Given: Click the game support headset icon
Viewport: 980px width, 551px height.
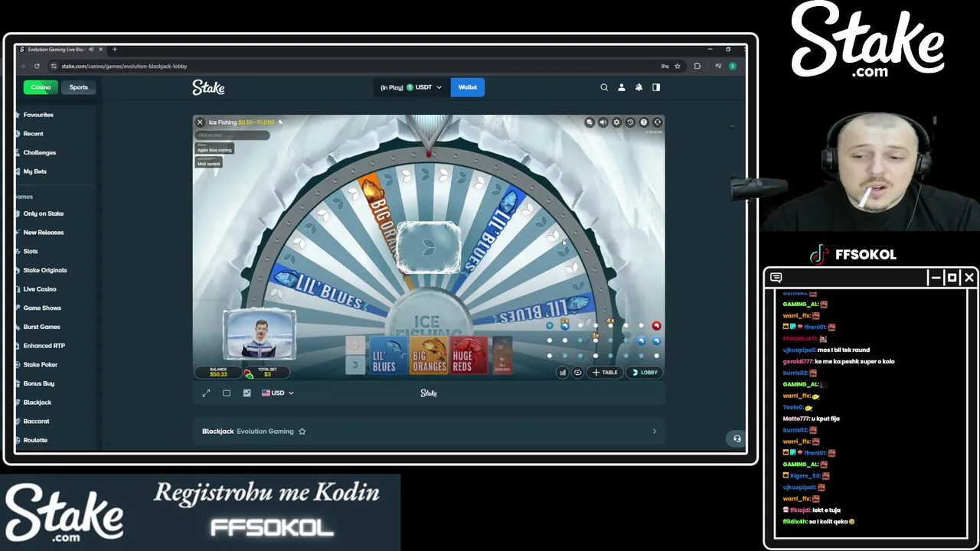Looking at the screenshot, I should coord(658,122).
